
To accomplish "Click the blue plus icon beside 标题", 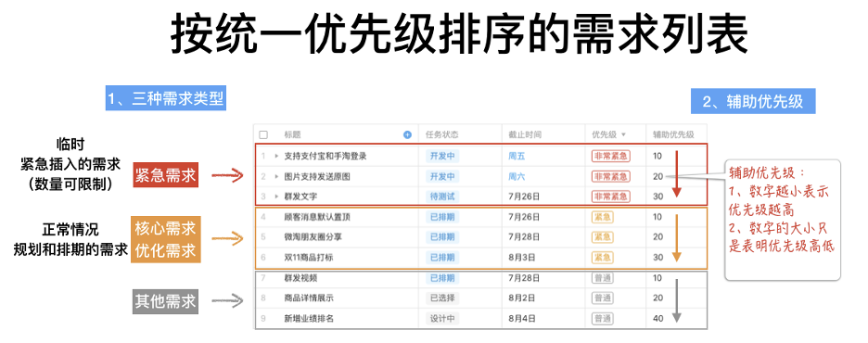I will (x=407, y=134).
